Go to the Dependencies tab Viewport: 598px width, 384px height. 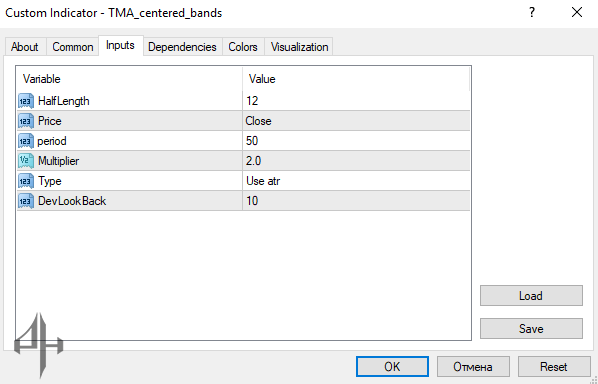coord(182,47)
